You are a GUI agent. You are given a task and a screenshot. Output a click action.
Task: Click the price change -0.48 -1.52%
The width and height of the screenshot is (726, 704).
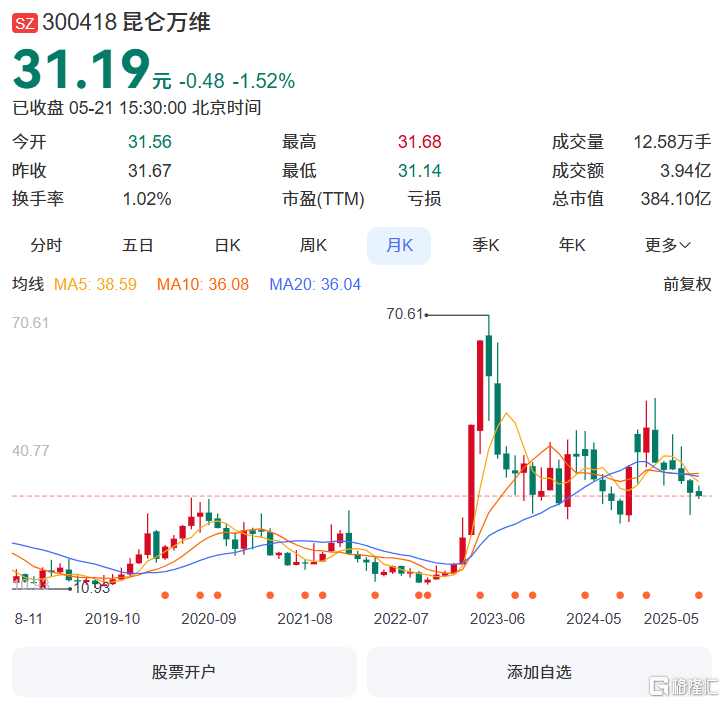[237, 81]
